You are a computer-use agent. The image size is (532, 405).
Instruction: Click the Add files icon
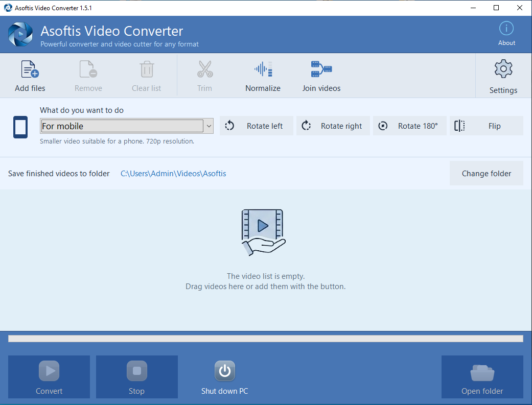pyautogui.click(x=30, y=69)
